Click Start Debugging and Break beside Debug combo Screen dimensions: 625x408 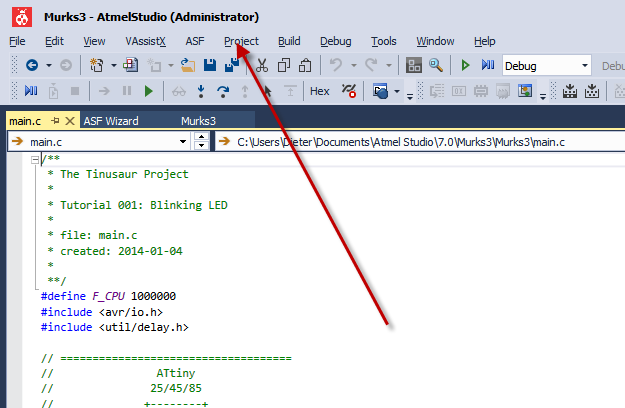click(x=487, y=65)
